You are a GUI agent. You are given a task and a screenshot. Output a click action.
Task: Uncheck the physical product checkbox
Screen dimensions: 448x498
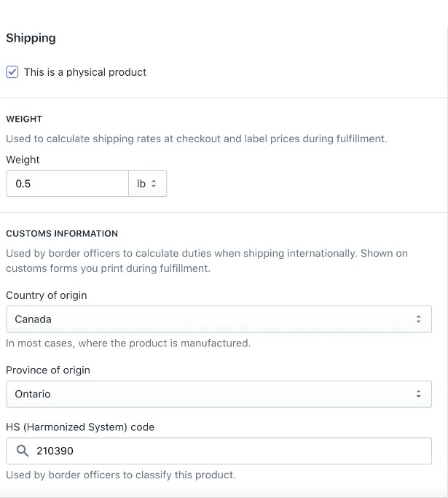pos(12,72)
